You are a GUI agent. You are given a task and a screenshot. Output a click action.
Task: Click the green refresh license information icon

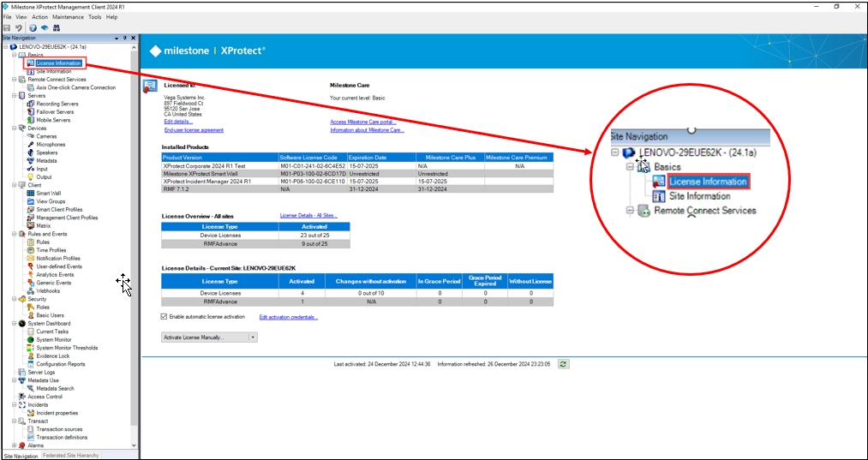[x=563, y=364]
